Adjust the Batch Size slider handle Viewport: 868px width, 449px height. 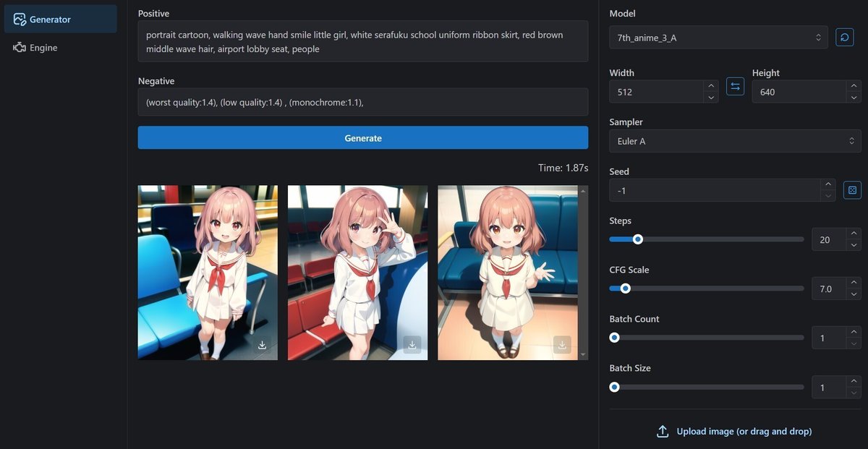[x=615, y=386]
